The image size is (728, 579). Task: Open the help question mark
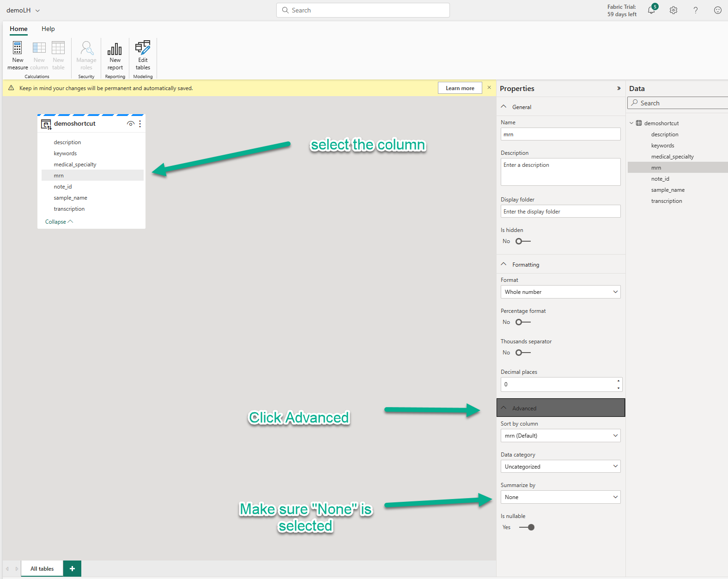pos(696,10)
